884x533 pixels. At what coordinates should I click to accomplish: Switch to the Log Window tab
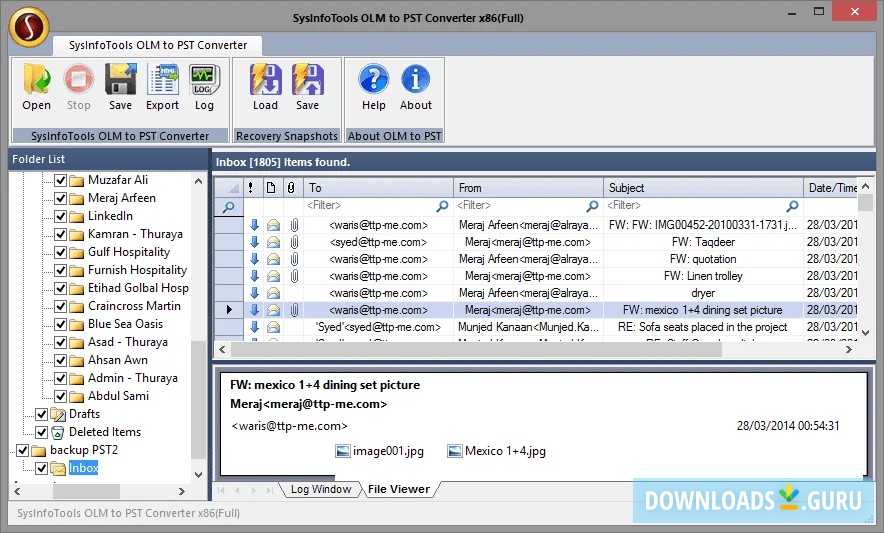321,490
